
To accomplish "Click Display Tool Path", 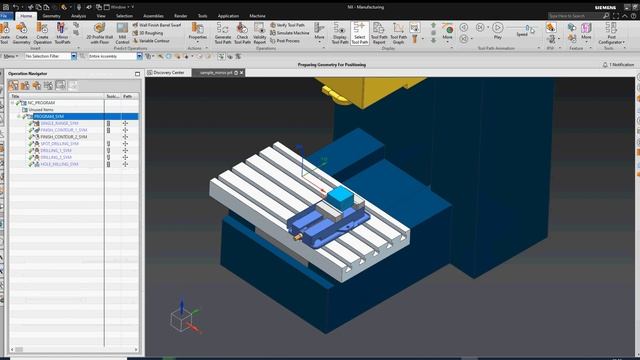I will [340, 33].
